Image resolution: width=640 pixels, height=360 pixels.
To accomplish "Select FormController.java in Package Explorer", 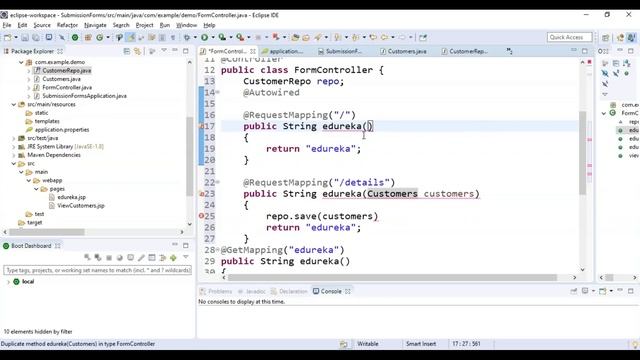I will click(67, 87).
